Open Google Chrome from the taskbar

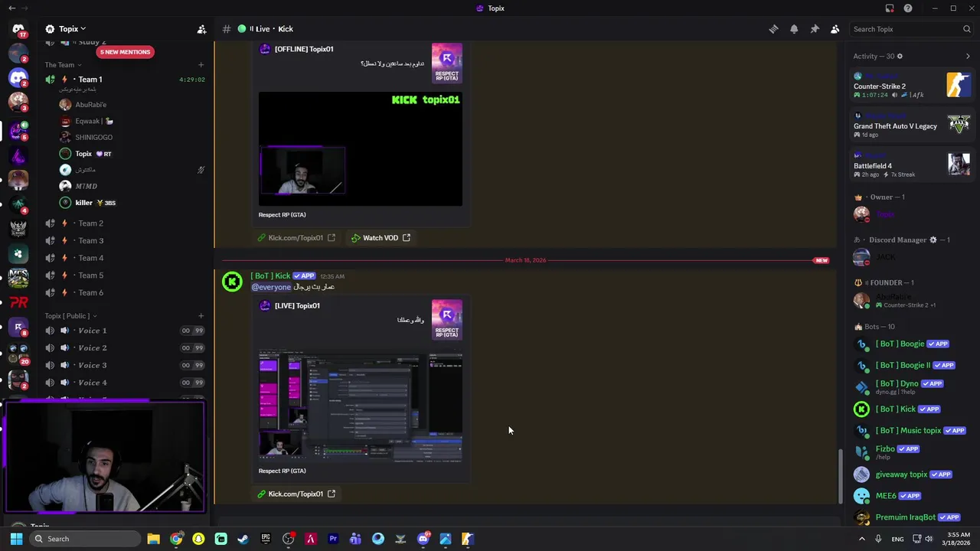point(176,539)
